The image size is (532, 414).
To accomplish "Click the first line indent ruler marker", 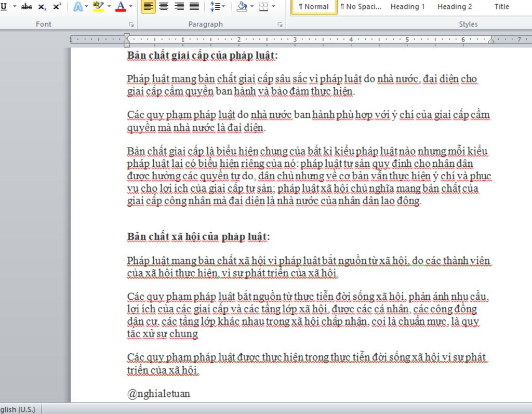I will 127,36.
